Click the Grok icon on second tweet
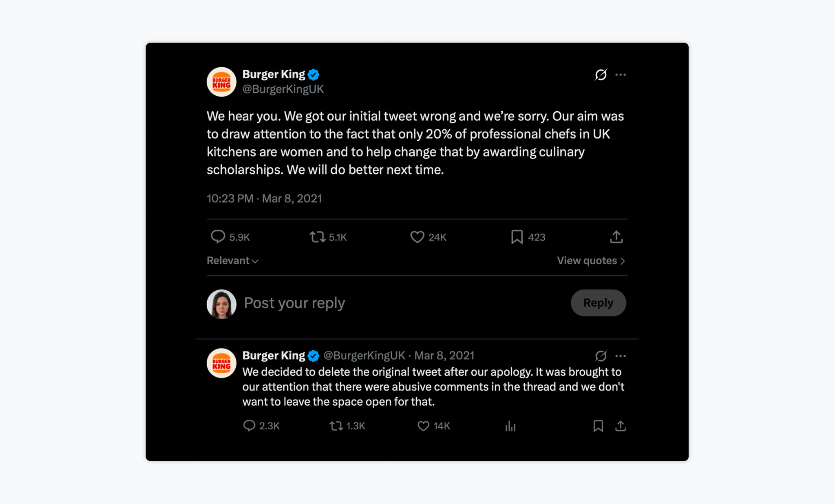The width and height of the screenshot is (835, 504). pyautogui.click(x=601, y=356)
